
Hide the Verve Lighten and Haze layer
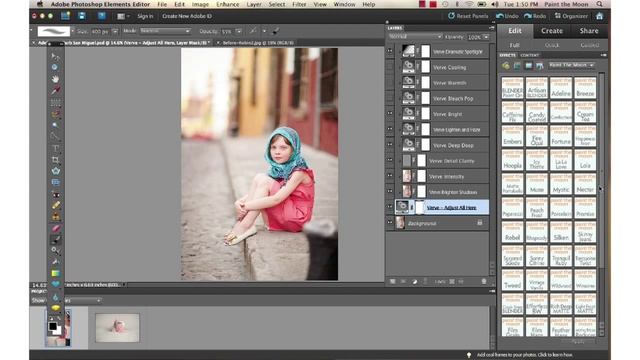pos(390,129)
